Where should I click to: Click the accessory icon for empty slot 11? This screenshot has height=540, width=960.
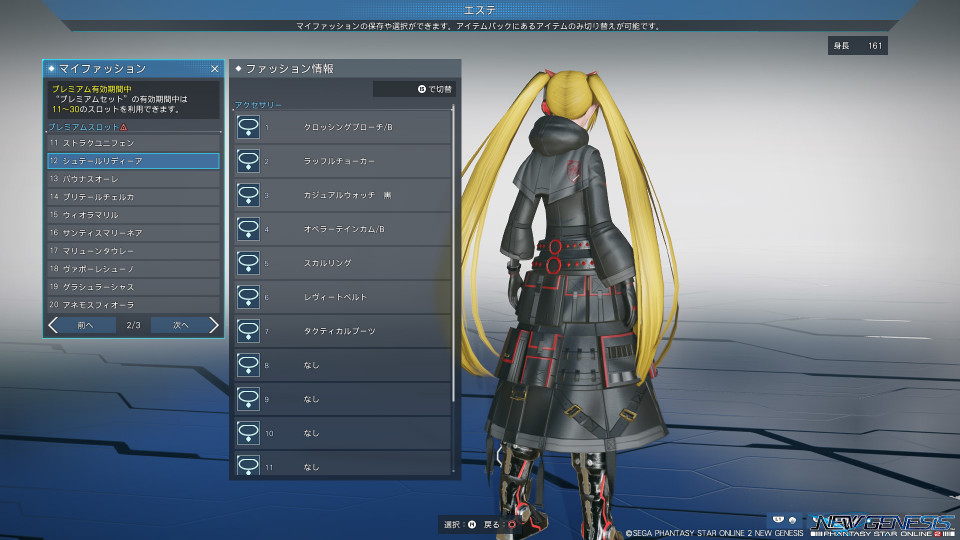coord(248,466)
